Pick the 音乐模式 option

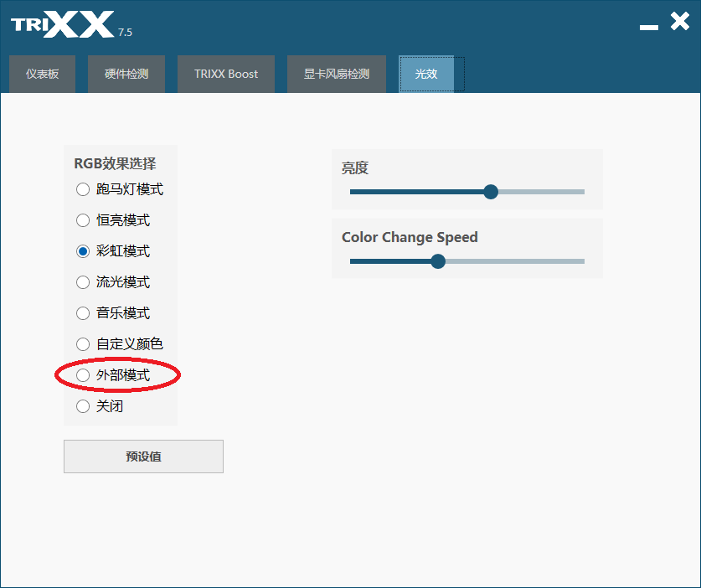coord(83,313)
